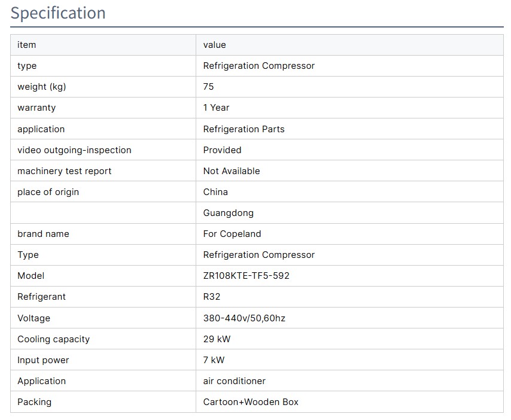Click the 'air conditioner' value cell
This screenshot has width=511, height=420.
click(234, 381)
